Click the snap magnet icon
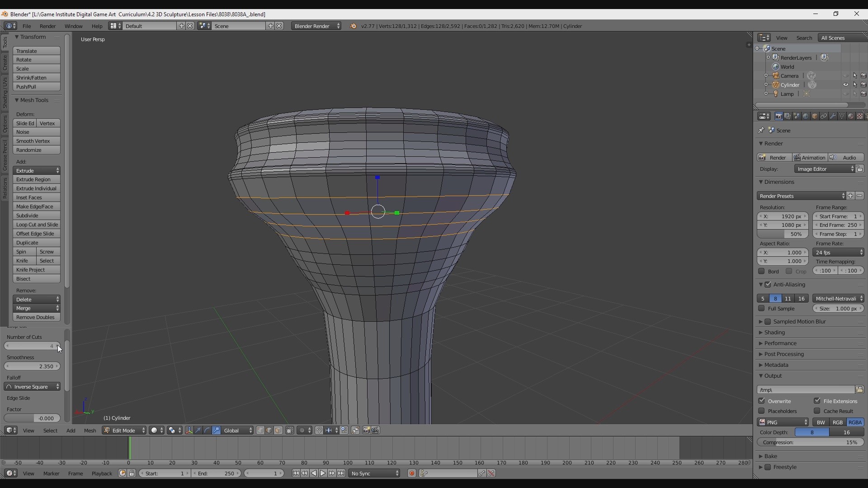This screenshot has height=488, width=868. point(319,431)
